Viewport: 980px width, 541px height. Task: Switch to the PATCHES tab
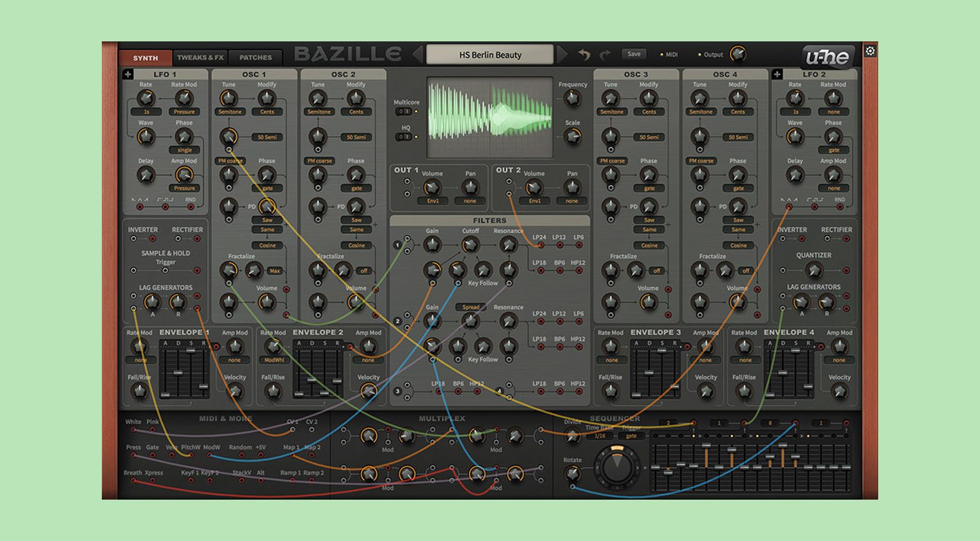click(x=256, y=57)
